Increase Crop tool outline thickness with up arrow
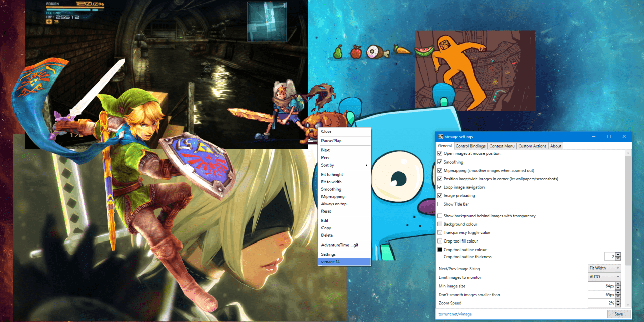This screenshot has width=644, height=322. pyautogui.click(x=618, y=255)
